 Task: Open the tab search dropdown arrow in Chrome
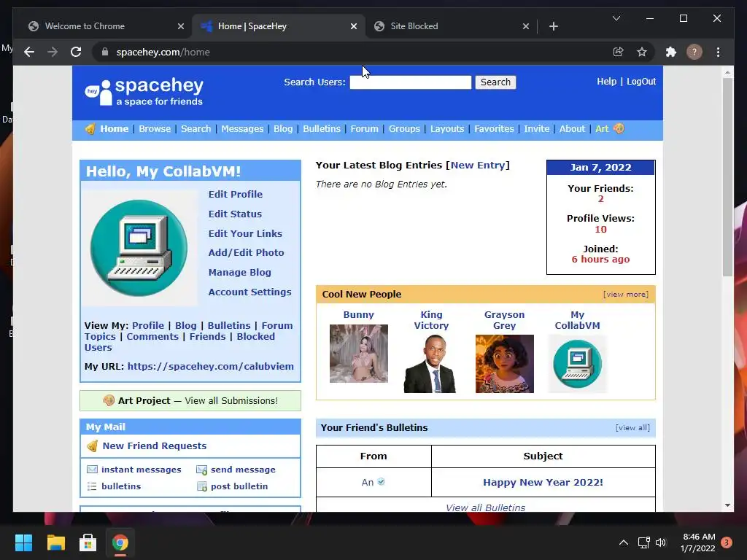[616, 18]
